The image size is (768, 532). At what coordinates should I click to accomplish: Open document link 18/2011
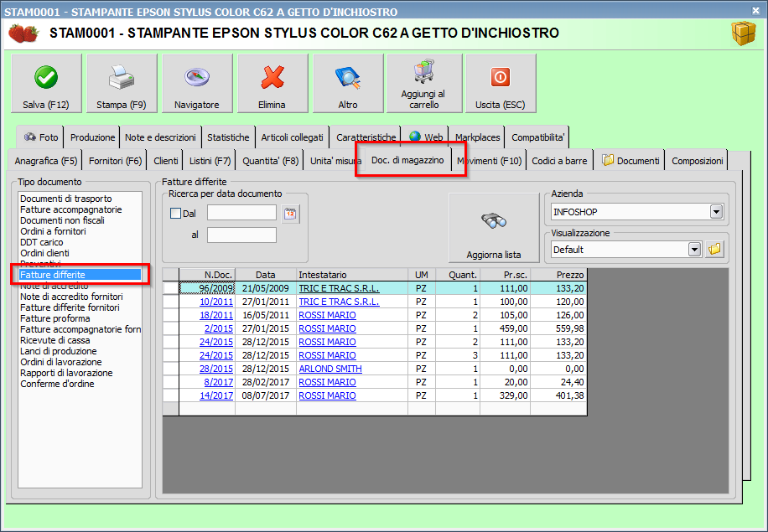[x=216, y=315]
